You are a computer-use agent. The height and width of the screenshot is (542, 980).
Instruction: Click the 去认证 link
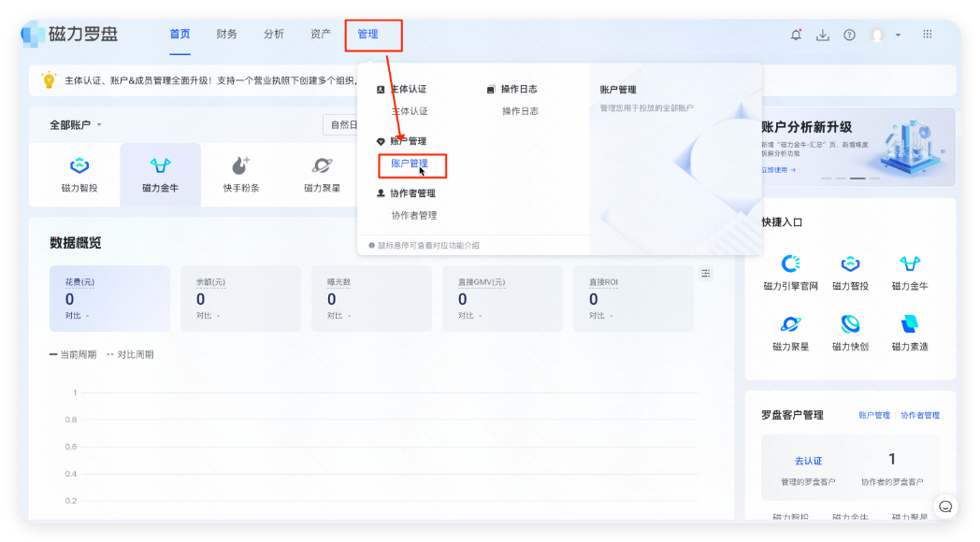click(808, 461)
